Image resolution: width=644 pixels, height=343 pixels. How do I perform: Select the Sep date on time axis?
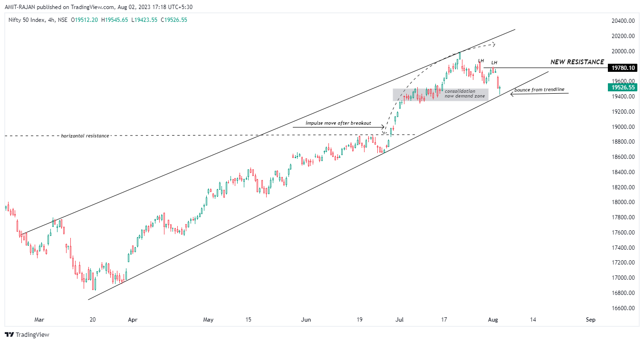tap(591, 320)
